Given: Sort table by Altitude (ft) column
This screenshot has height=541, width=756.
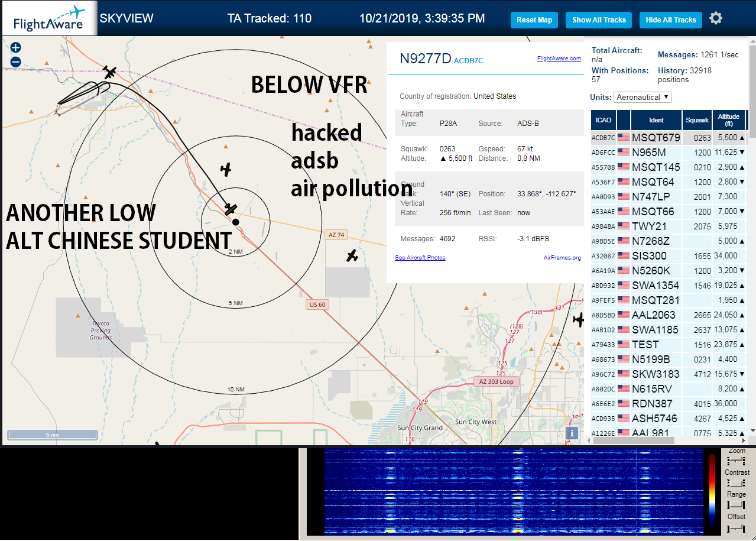Looking at the screenshot, I should coord(729,120).
